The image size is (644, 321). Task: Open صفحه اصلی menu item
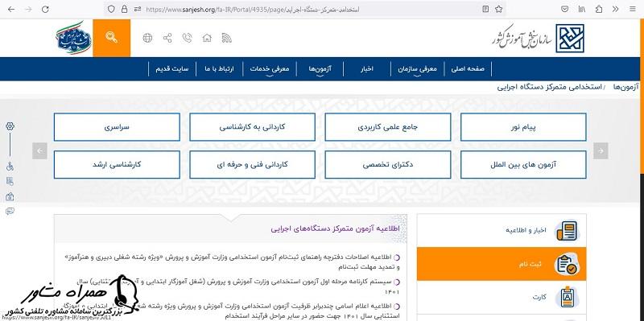468,69
